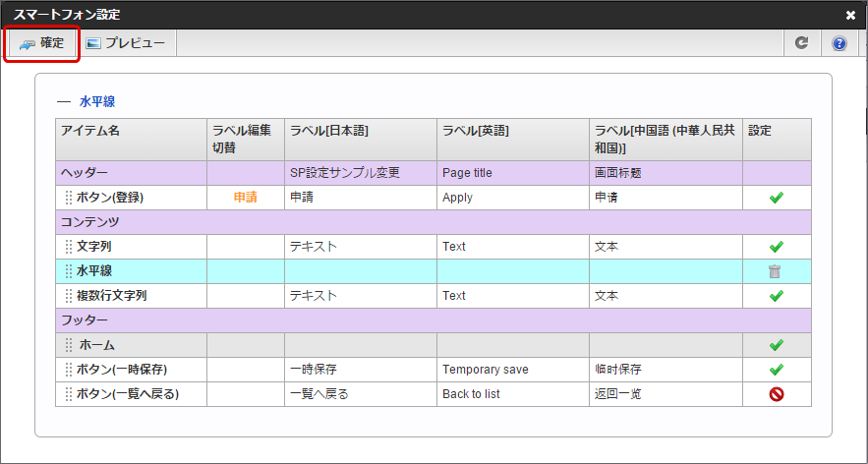Grab drag handle of 文字列 row

68,247
